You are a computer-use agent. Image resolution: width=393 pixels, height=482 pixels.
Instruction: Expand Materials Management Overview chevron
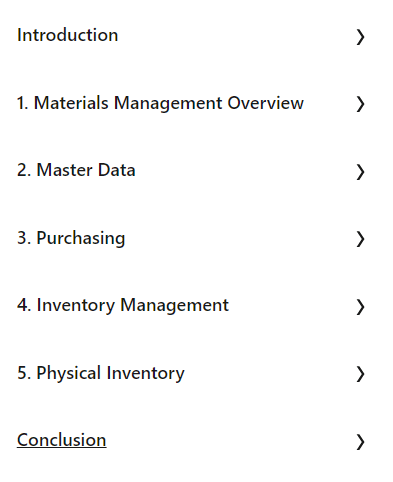(360, 104)
